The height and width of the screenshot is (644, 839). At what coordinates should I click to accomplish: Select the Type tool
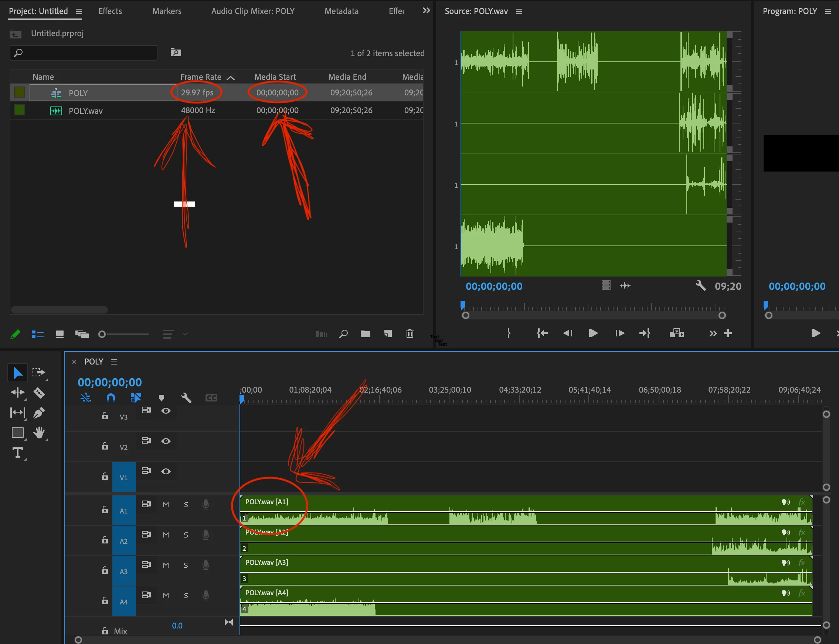[x=18, y=453]
